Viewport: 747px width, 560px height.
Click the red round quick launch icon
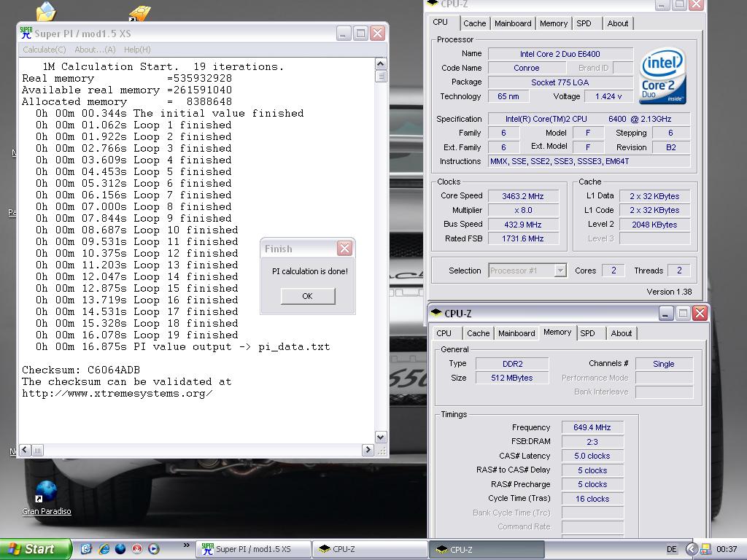pos(136,548)
